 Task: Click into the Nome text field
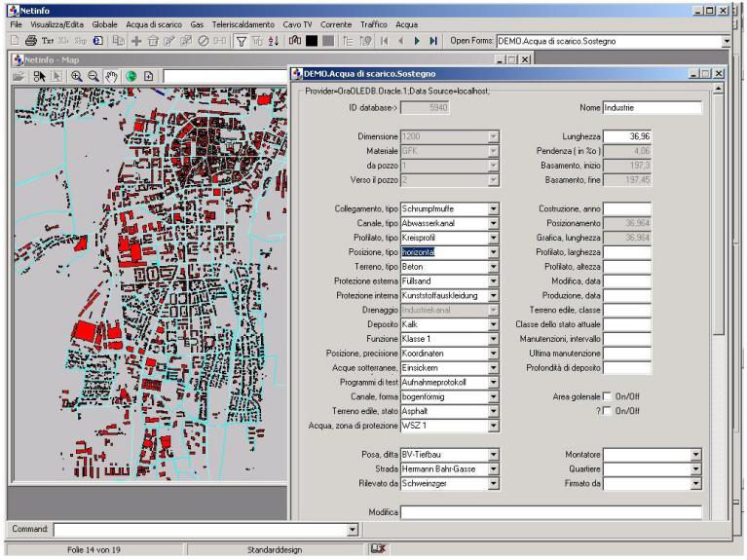tap(652, 108)
